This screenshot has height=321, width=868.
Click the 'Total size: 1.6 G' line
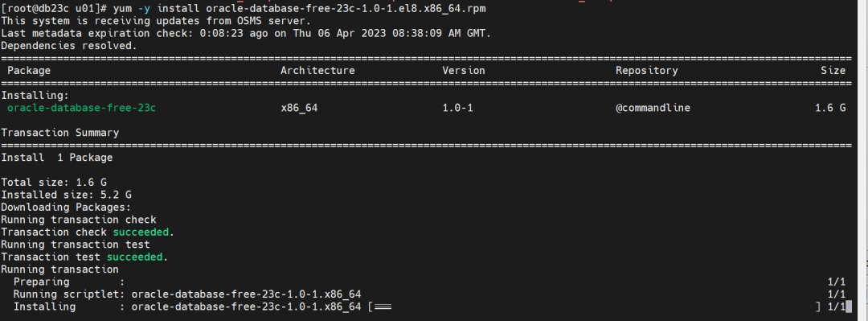tap(54, 183)
